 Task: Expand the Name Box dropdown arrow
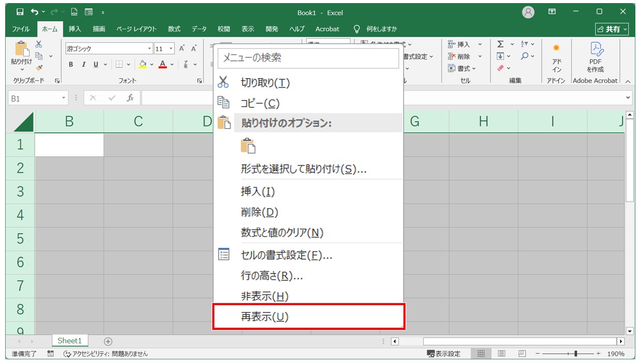click(64, 98)
